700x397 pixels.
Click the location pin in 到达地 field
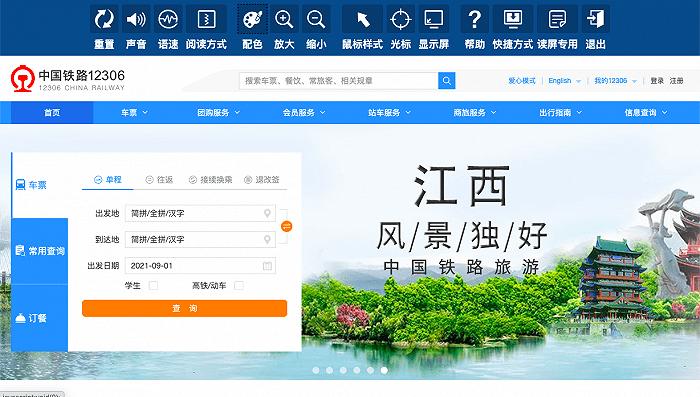267,239
